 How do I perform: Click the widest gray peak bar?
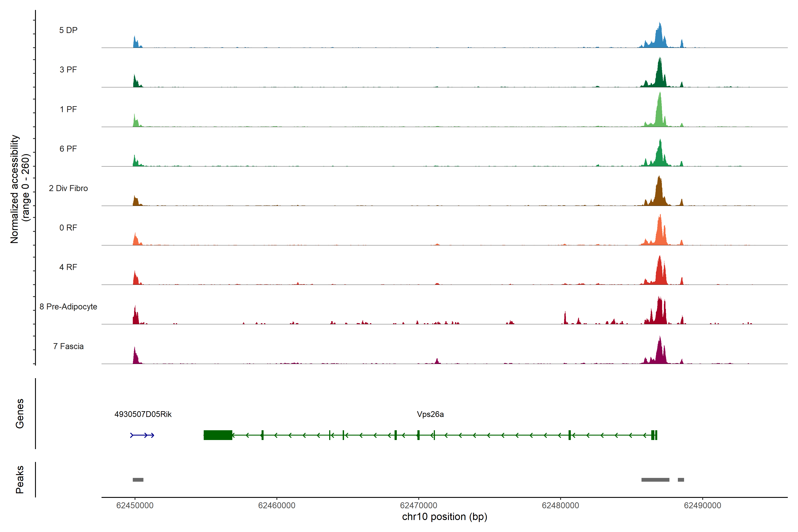[655, 480]
